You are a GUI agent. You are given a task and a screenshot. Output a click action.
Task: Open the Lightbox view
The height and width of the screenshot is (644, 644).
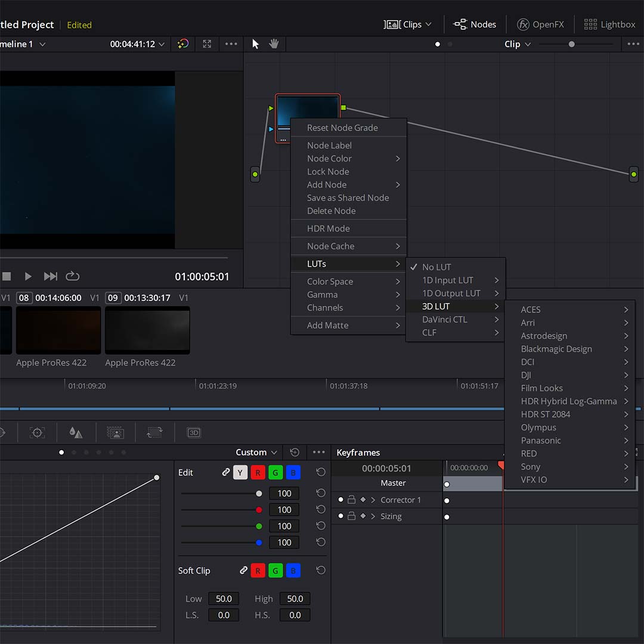tap(609, 24)
